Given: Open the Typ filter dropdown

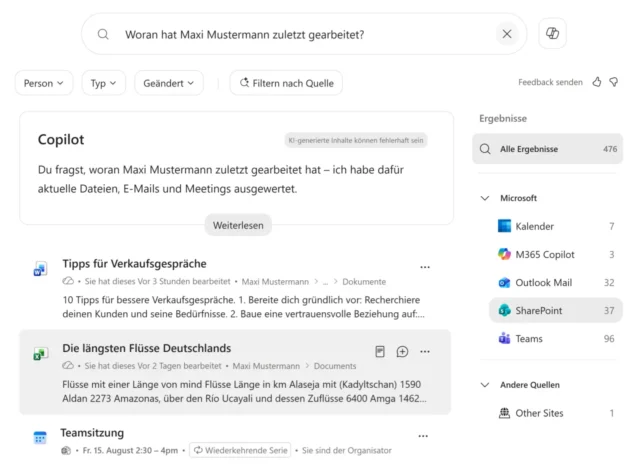Looking at the screenshot, I should (x=103, y=83).
